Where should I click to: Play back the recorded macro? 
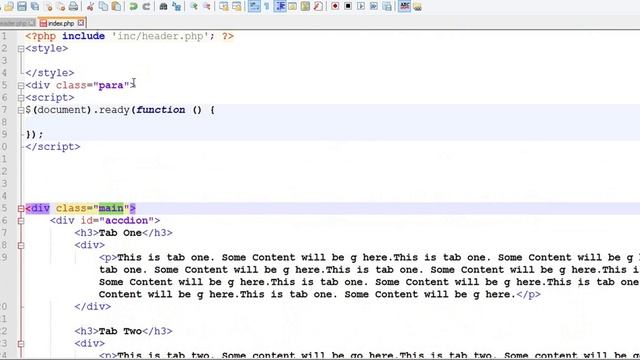coord(361,7)
